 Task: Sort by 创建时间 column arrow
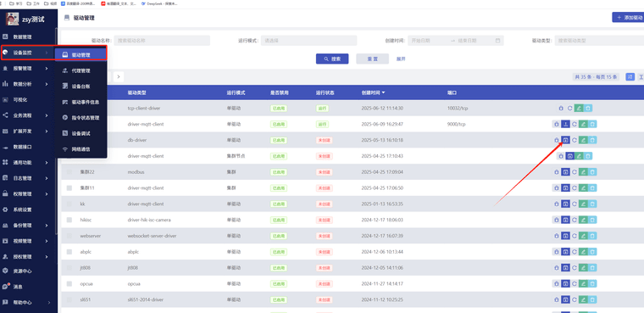(x=383, y=92)
